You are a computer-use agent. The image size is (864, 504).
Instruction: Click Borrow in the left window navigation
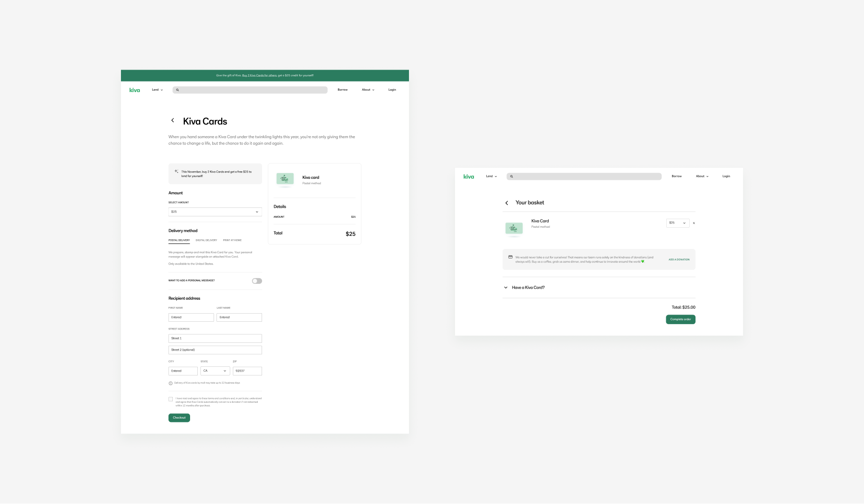343,90
